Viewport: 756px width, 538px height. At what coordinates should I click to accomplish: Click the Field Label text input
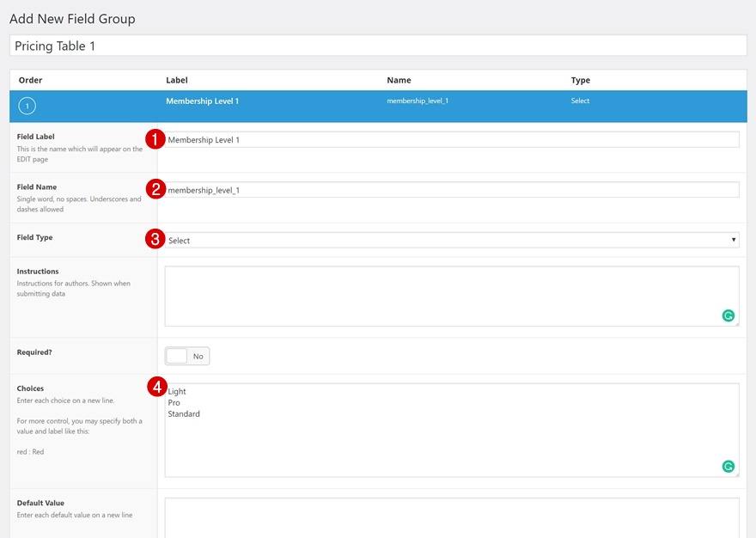451,139
